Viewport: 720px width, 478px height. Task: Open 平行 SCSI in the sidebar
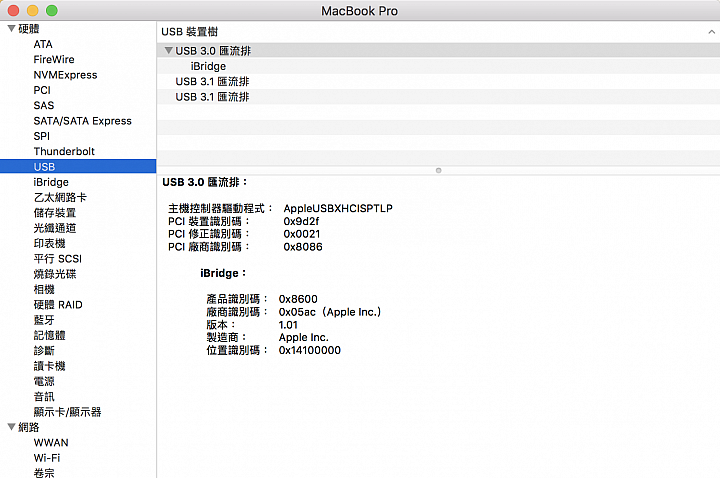click(x=57, y=259)
